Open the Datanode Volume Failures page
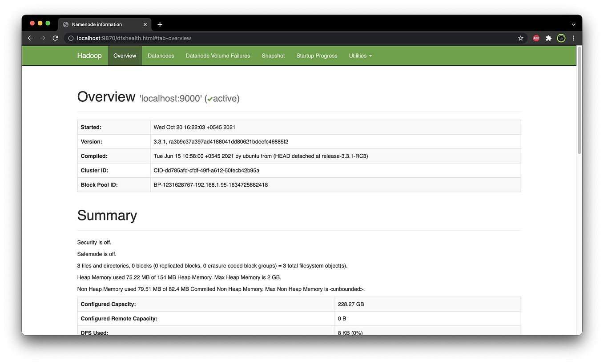This screenshot has height=364, width=604. pos(218,56)
